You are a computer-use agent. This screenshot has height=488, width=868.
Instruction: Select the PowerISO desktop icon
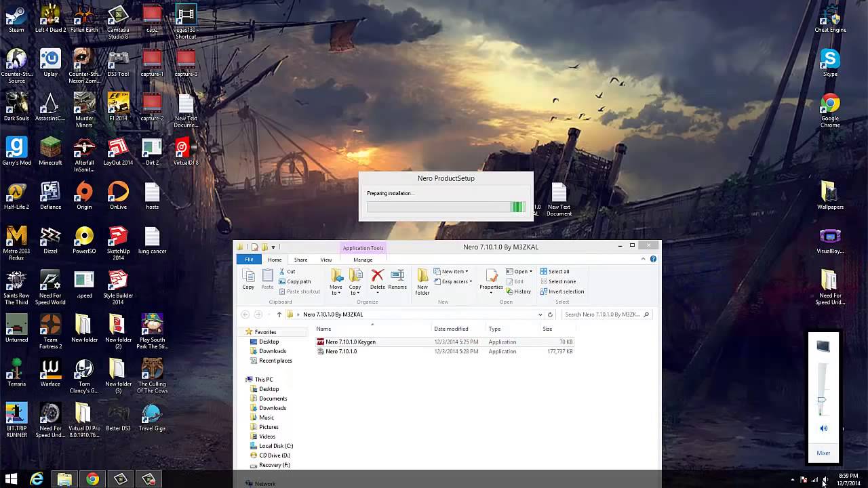point(84,240)
